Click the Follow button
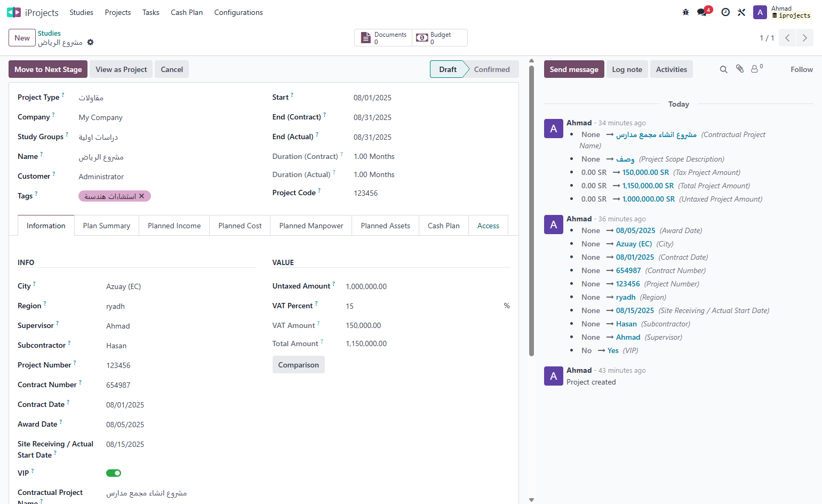 [x=802, y=69]
